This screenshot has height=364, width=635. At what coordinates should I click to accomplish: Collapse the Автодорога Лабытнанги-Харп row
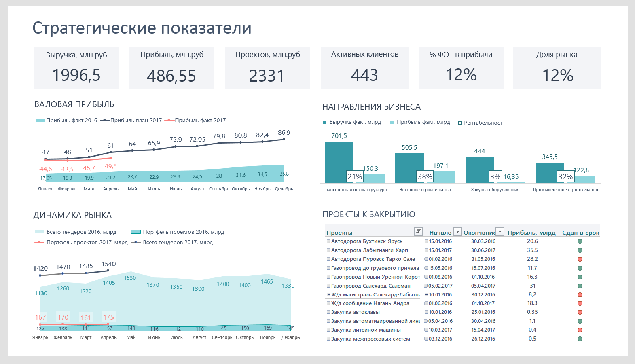point(328,250)
